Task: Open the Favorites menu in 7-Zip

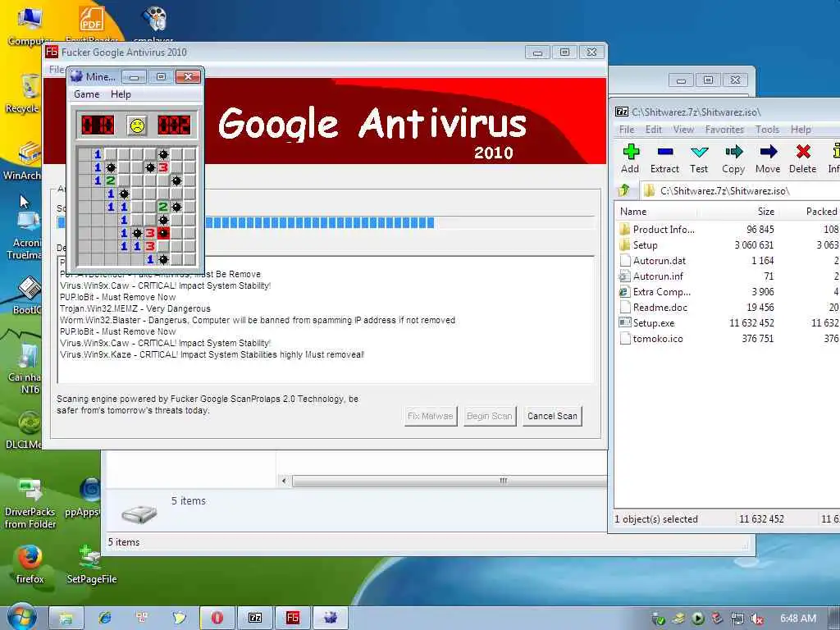Action: [724, 129]
